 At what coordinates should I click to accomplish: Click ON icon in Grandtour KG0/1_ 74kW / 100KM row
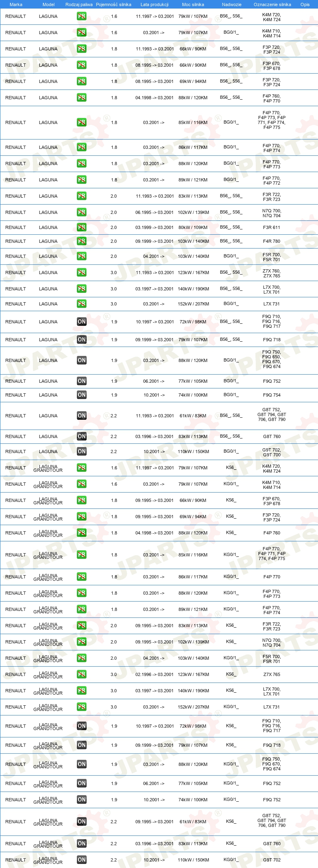pyautogui.click(x=81, y=800)
